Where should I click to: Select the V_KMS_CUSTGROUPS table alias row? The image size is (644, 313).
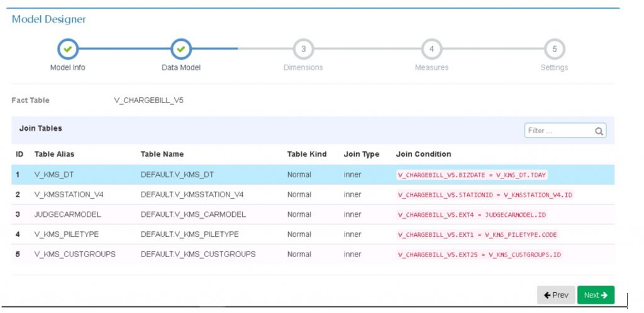(74, 255)
